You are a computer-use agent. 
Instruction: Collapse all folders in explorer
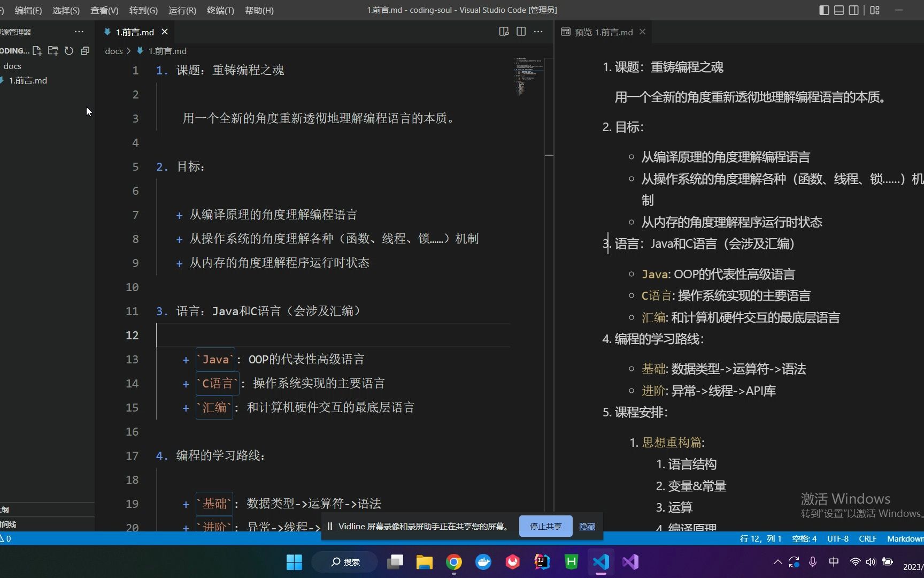tap(85, 51)
